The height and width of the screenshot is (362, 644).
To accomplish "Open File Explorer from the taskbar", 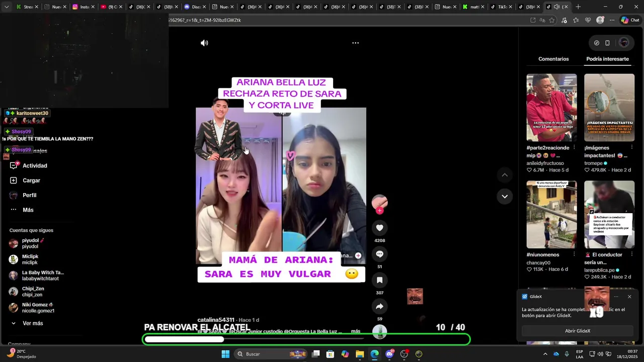I will tap(360, 354).
